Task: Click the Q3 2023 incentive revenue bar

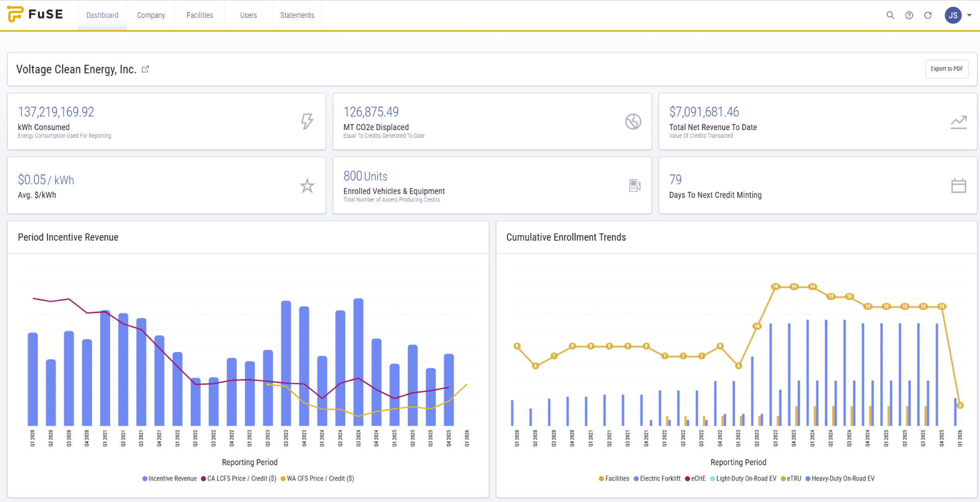Action: click(x=286, y=363)
